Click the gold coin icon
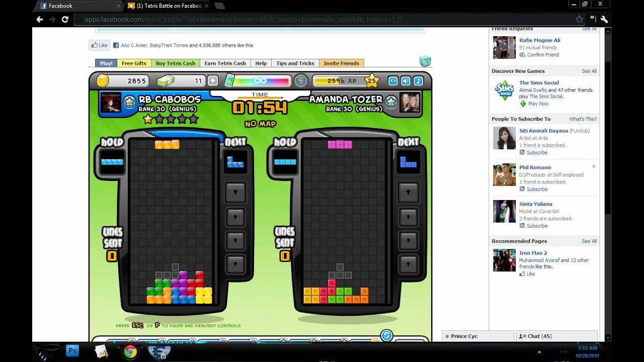The height and width of the screenshot is (362, 644). coord(103,80)
